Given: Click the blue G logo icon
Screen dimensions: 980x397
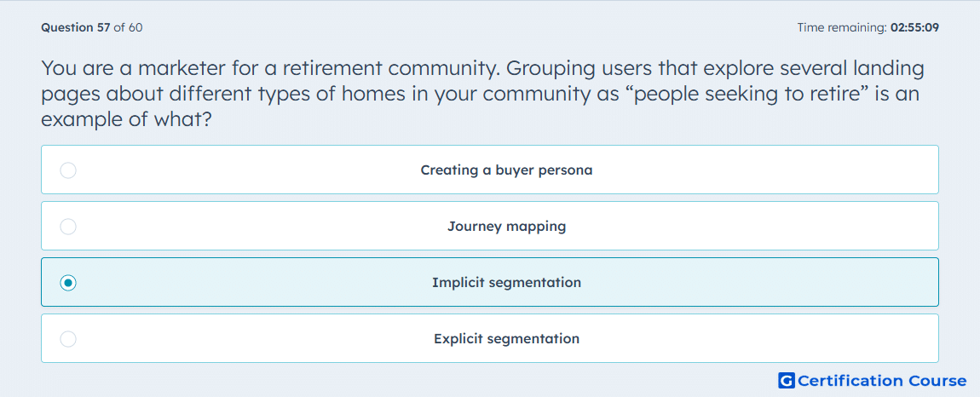Looking at the screenshot, I should click(x=787, y=381).
